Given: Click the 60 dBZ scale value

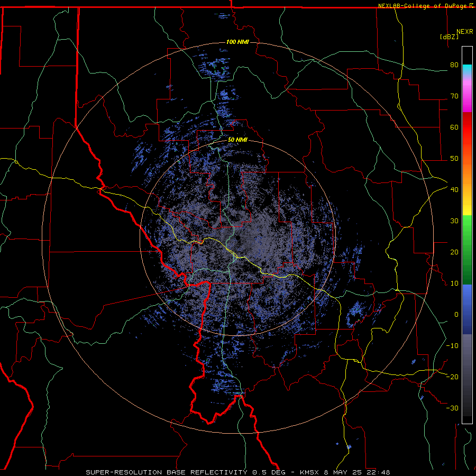Looking at the screenshot, I should (x=454, y=127).
